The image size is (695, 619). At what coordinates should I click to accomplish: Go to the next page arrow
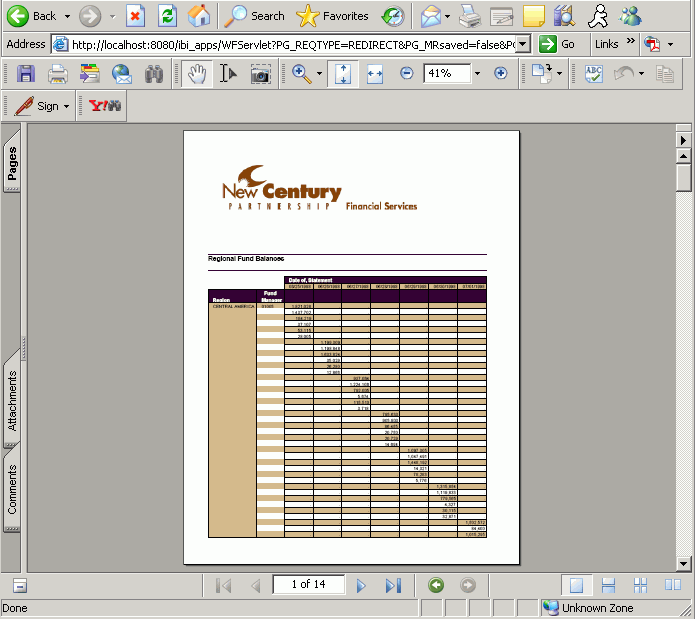pos(361,585)
